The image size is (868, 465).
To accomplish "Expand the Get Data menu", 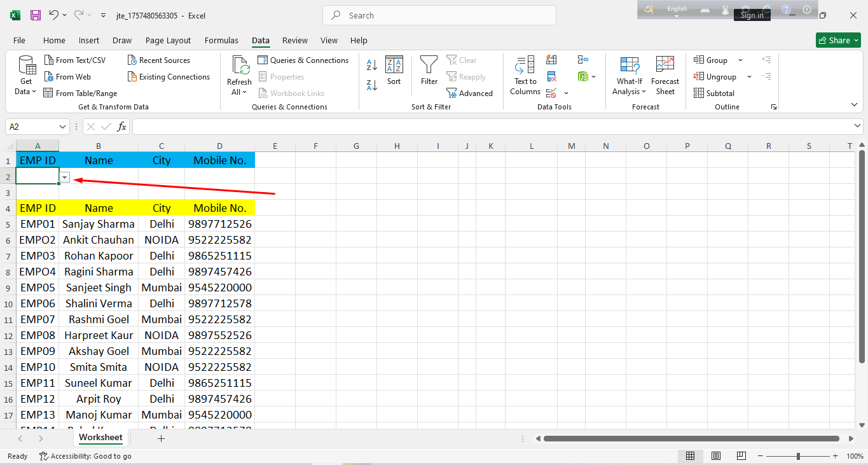I will [x=25, y=76].
